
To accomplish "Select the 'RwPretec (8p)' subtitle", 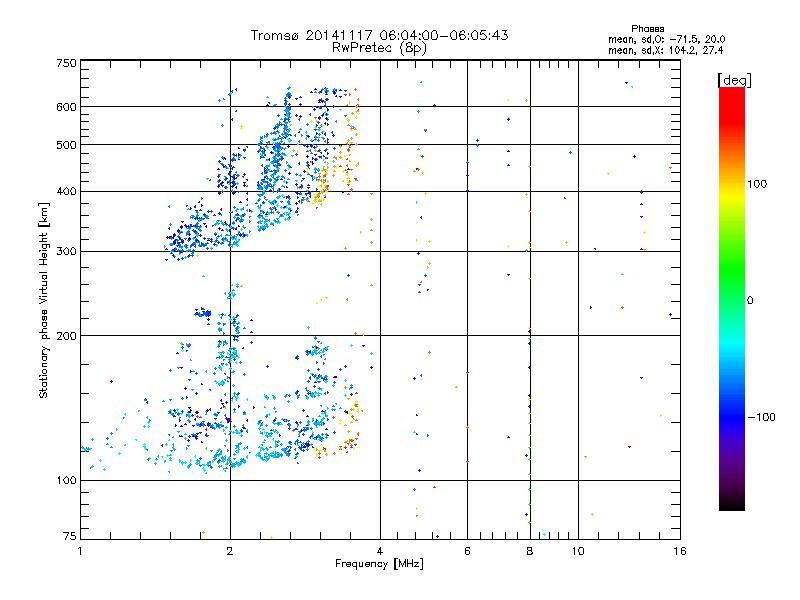I will (x=379, y=48).
